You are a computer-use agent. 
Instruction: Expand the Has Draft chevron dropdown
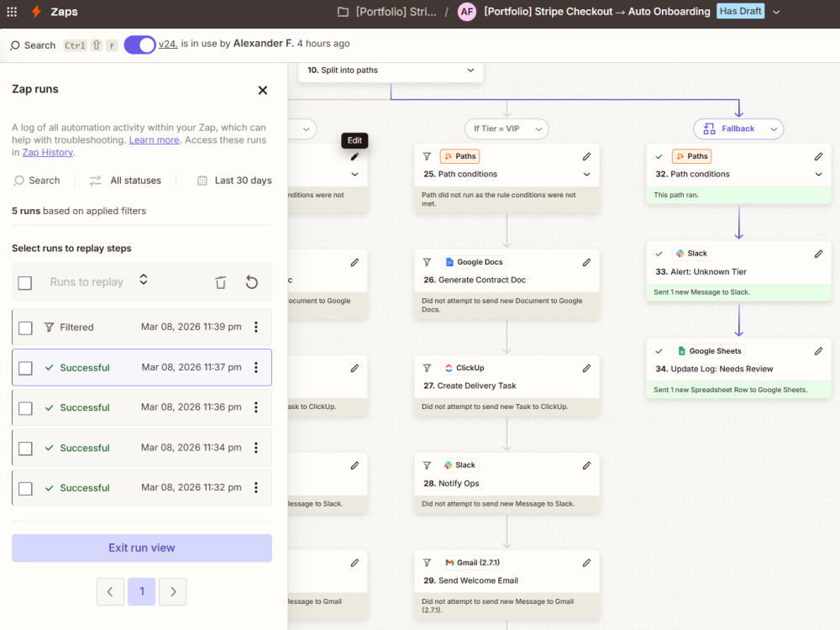(776, 12)
